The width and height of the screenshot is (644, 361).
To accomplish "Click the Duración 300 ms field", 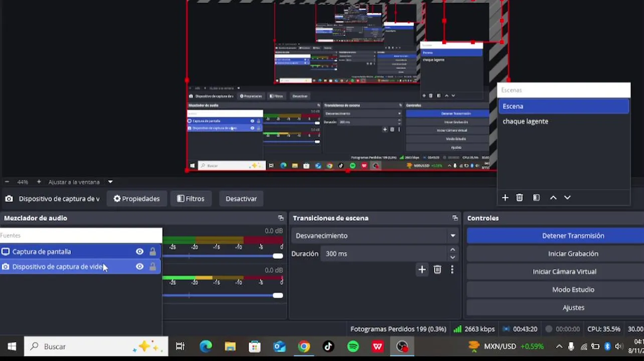I will (x=385, y=254).
